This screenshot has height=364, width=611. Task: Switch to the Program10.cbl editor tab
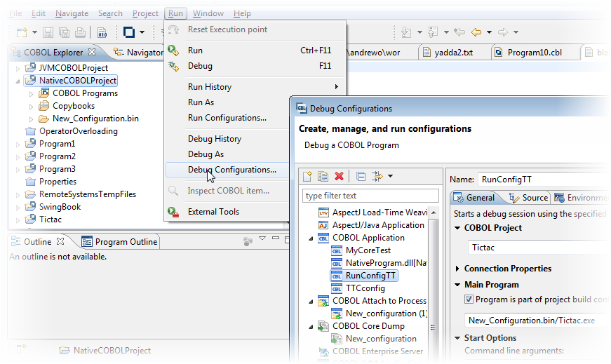click(x=529, y=52)
